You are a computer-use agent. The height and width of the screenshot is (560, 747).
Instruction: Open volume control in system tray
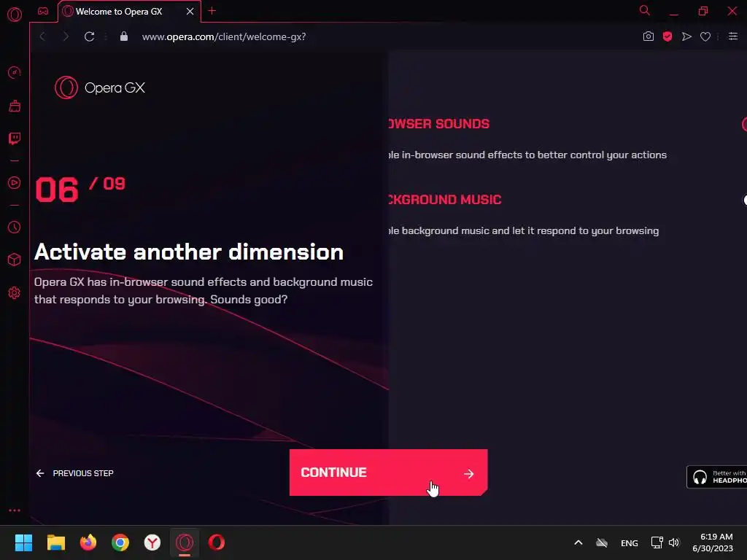click(674, 542)
